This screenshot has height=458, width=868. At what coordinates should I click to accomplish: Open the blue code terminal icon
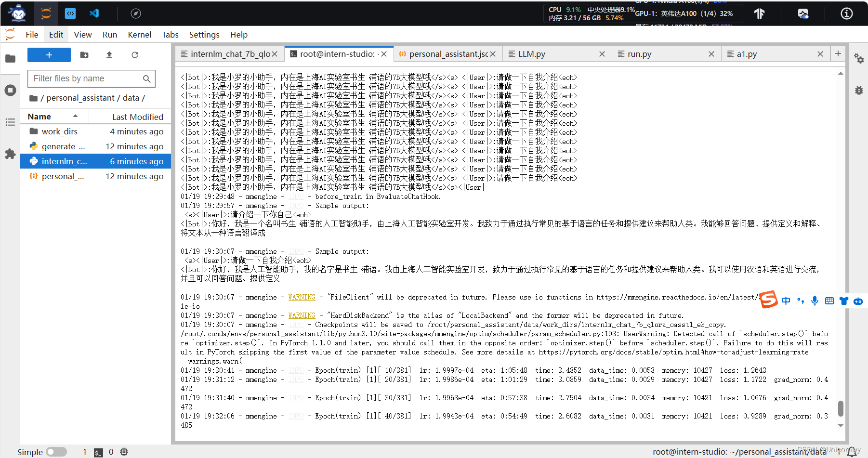tap(70, 13)
